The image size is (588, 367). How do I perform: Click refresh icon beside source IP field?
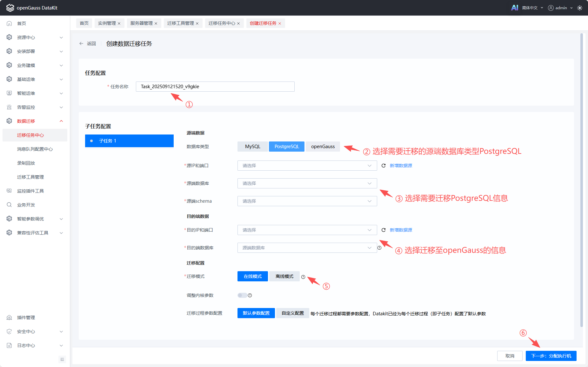384,166
